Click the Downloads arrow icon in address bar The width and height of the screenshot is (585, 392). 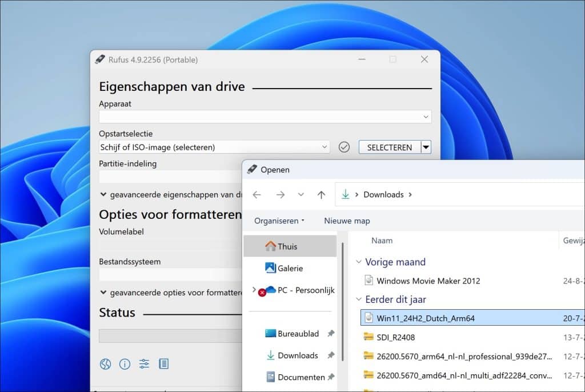[x=346, y=194]
